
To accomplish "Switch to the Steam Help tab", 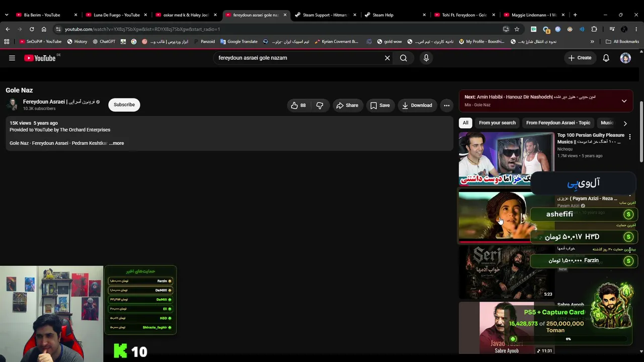I will [383, 15].
